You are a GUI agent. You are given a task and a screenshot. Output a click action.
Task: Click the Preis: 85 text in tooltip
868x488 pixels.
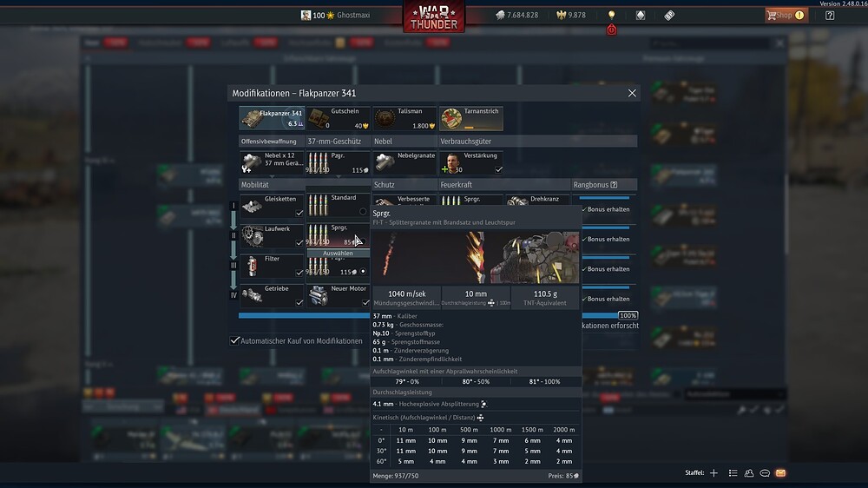563,476
